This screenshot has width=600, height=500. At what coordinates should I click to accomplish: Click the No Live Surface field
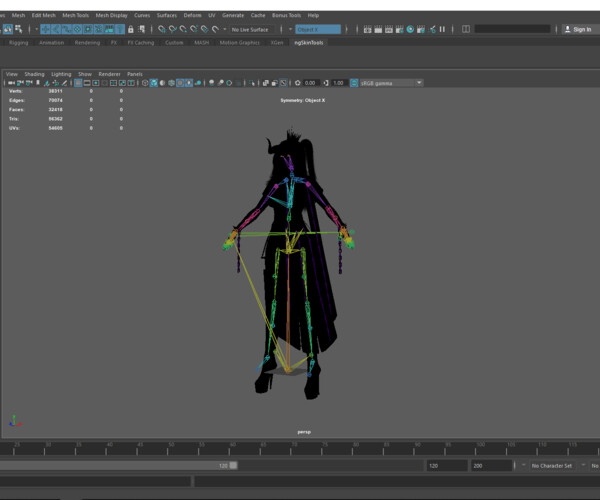(251, 29)
